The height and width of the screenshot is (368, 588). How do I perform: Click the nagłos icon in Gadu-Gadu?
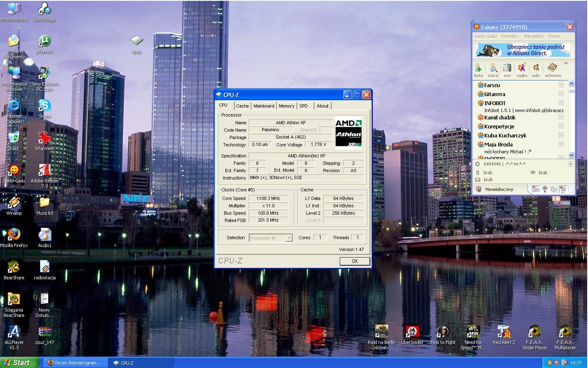[x=522, y=70]
